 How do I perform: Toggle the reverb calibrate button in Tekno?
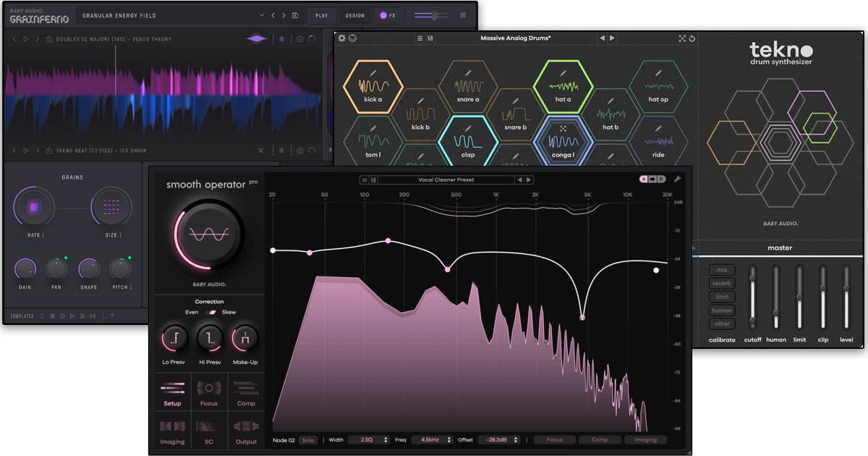pyautogui.click(x=722, y=284)
